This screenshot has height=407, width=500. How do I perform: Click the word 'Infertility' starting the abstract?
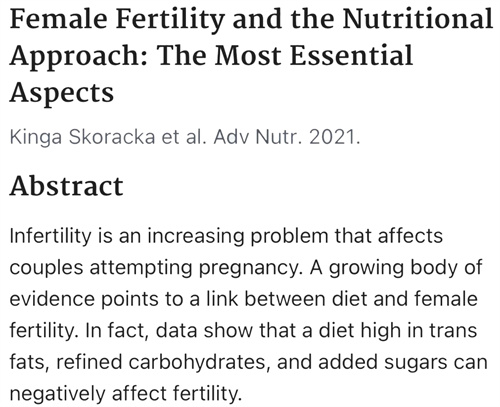[x=50, y=236]
